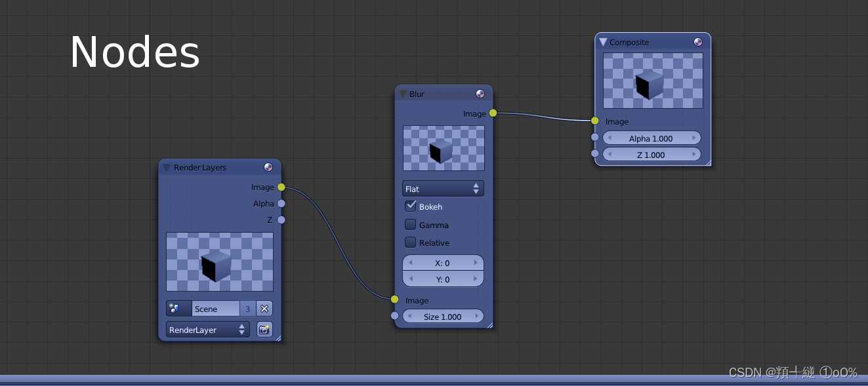The image size is (868, 386).
Task: Decrease the Y blur value arrow
Action: (x=410, y=279)
